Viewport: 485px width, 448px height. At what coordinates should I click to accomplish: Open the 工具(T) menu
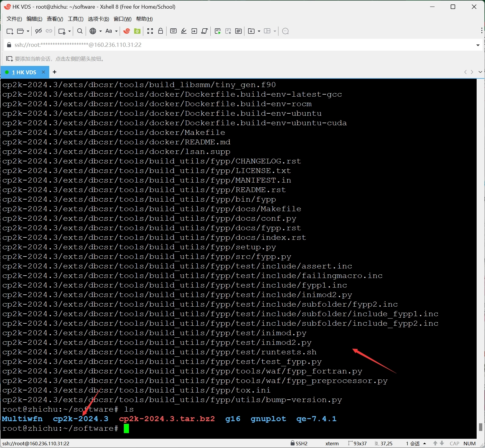[x=76, y=19]
